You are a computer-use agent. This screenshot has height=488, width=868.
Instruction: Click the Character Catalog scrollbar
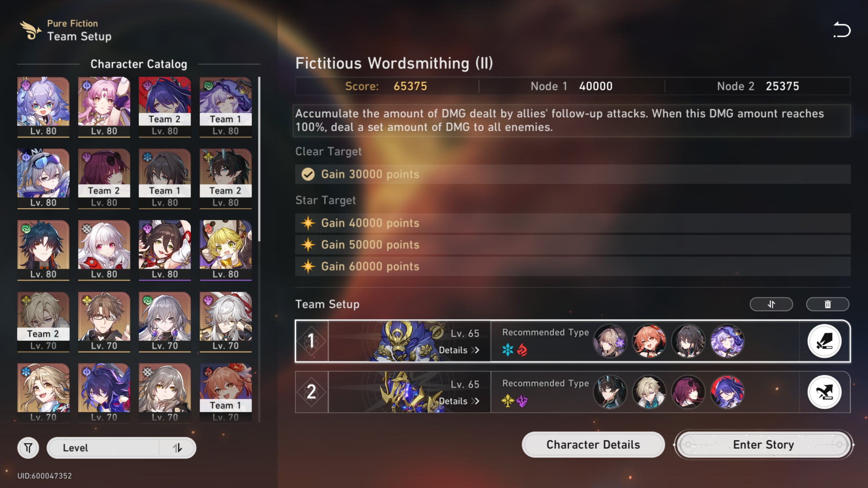[259, 159]
